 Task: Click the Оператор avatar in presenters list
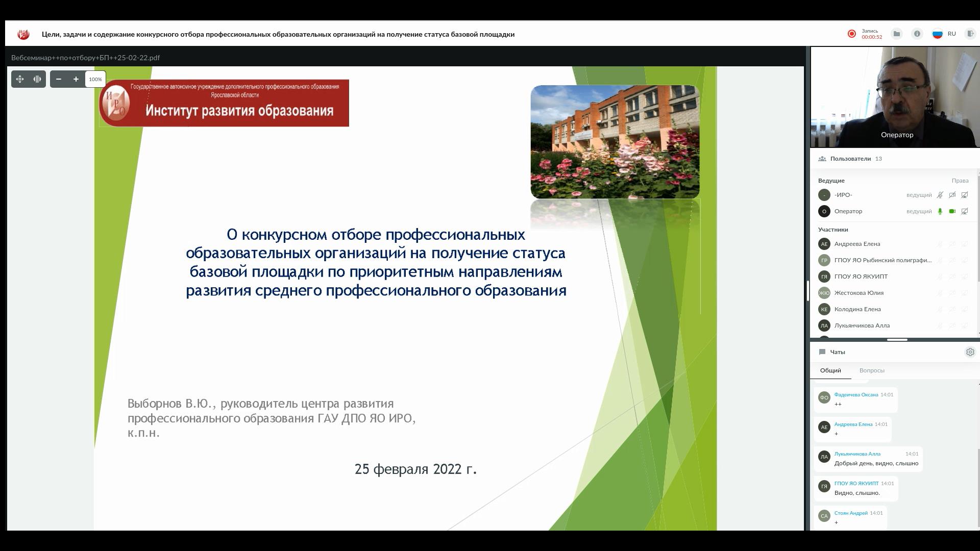824,211
